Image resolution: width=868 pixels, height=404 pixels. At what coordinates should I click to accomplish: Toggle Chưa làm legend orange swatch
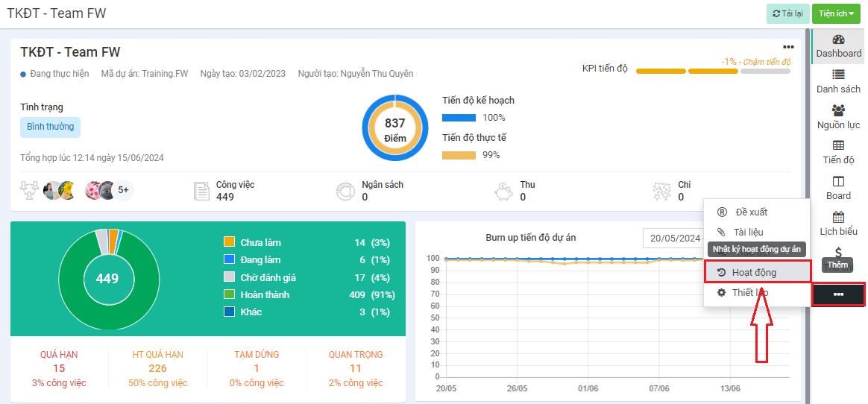(x=230, y=242)
